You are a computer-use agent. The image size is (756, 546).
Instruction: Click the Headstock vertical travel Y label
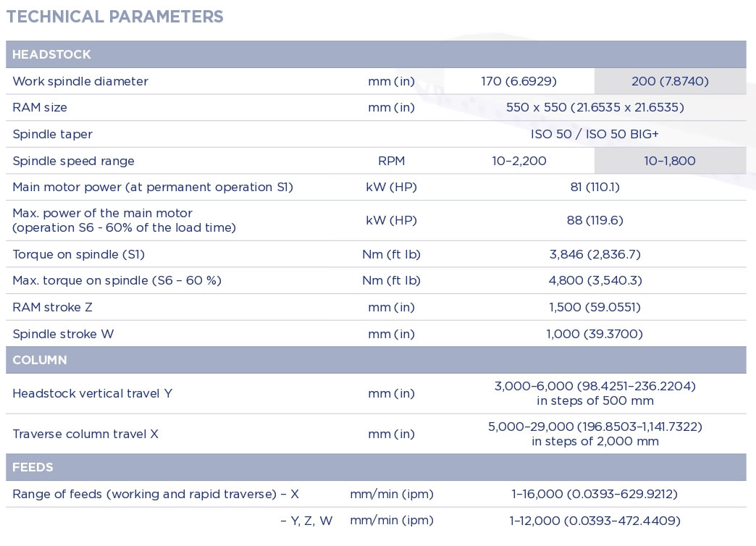pyautogui.click(x=92, y=393)
